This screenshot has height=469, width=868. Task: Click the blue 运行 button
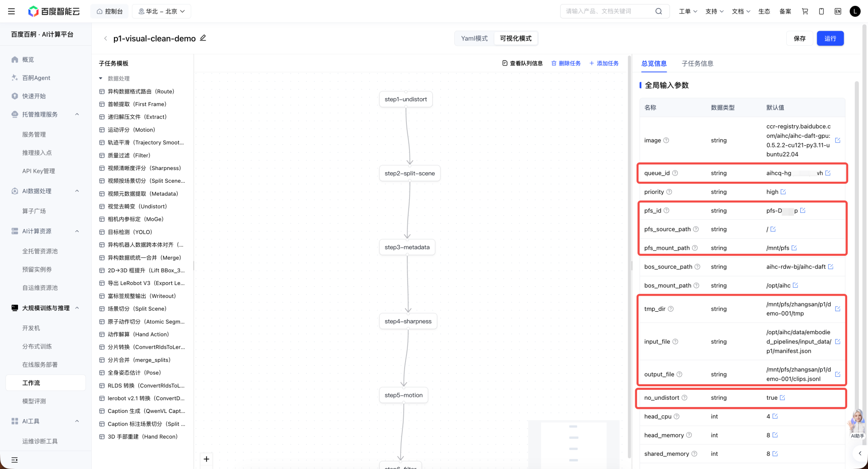830,38
